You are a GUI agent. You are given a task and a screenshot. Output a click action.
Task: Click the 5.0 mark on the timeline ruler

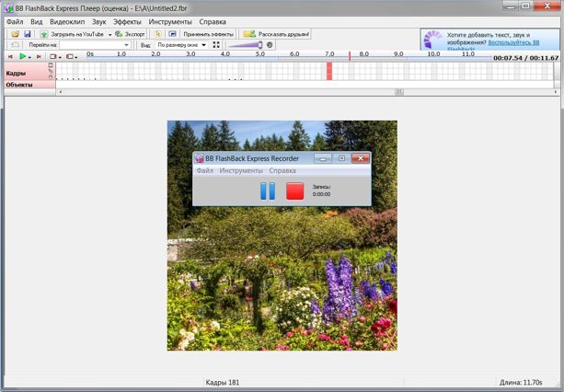pos(260,54)
